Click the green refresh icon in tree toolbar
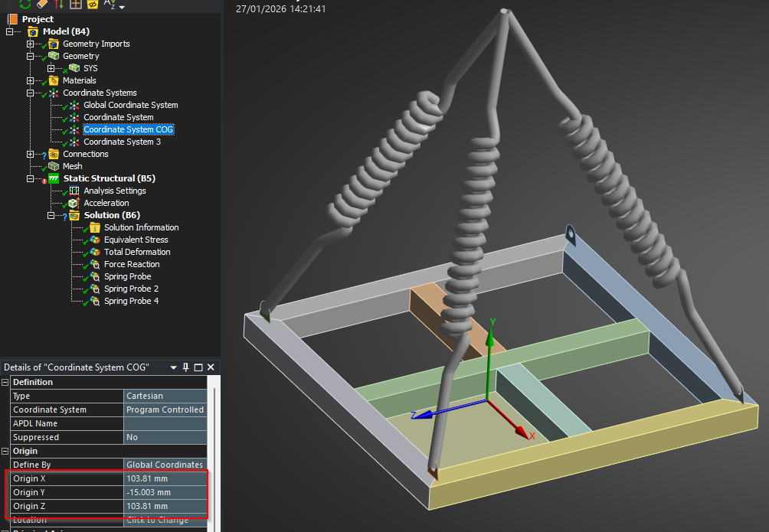 point(25,4)
